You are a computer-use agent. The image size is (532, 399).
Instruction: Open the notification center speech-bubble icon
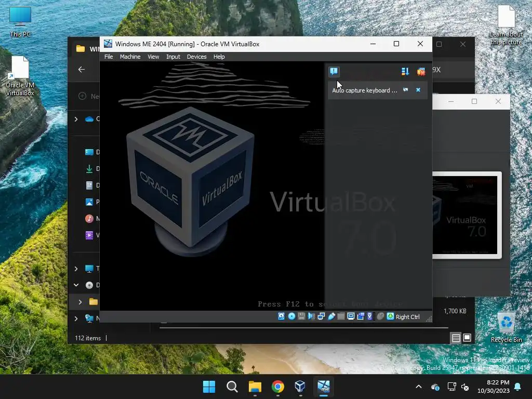click(x=334, y=71)
